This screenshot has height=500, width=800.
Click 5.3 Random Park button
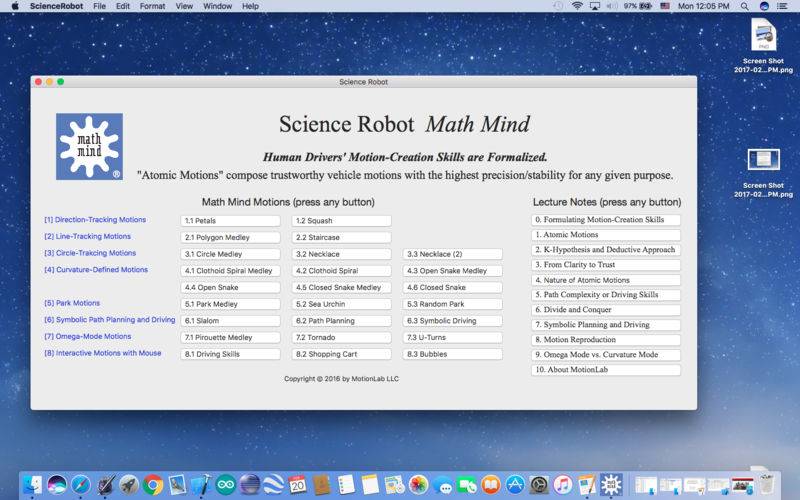453,304
